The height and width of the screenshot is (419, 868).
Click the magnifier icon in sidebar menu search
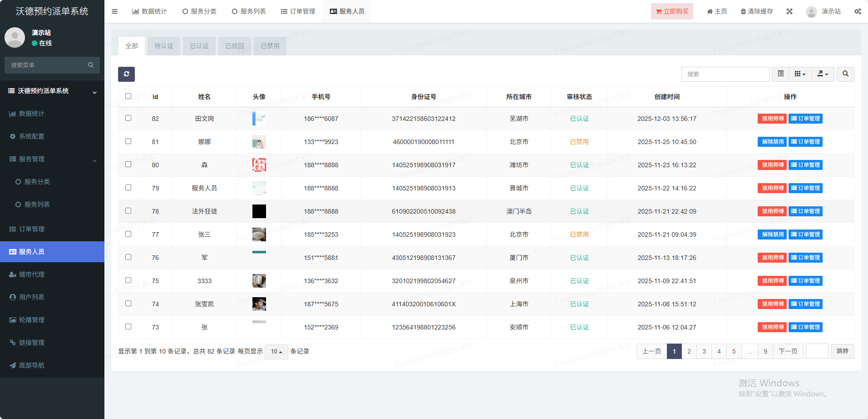coord(91,65)
